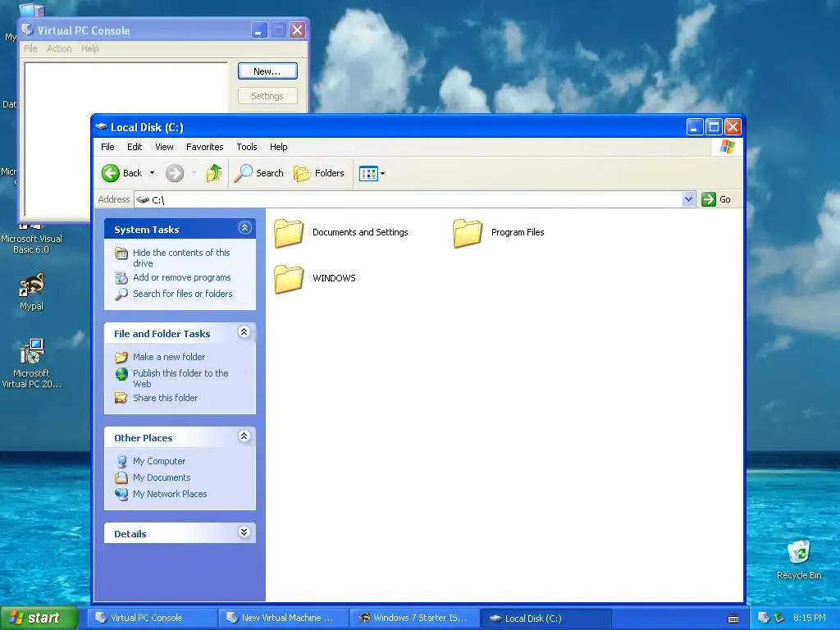The image size is (840, 630).
Task: Click Search for files or folders link
Action: 183,294
